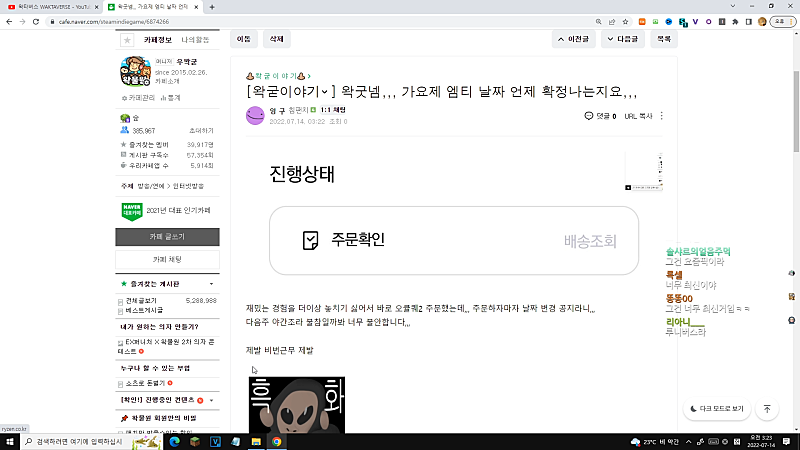Open the browser zoom magnifier icon

[598, 22]
